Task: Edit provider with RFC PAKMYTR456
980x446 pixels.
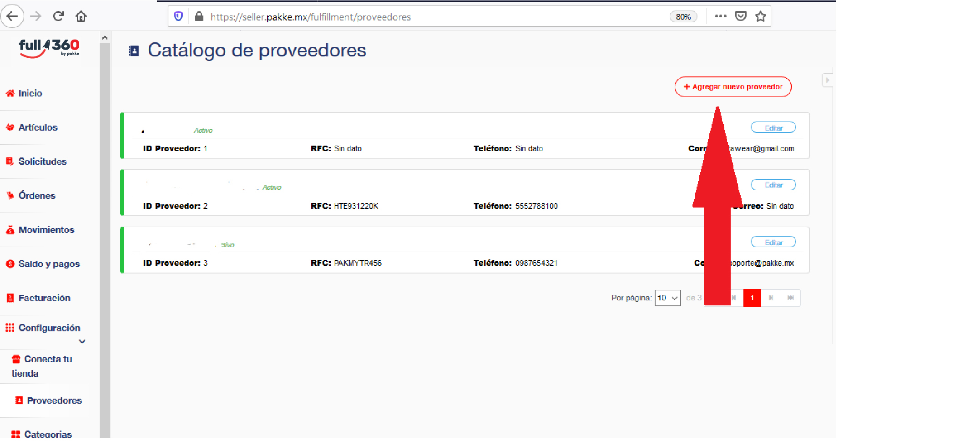Action: click(773, 242)
